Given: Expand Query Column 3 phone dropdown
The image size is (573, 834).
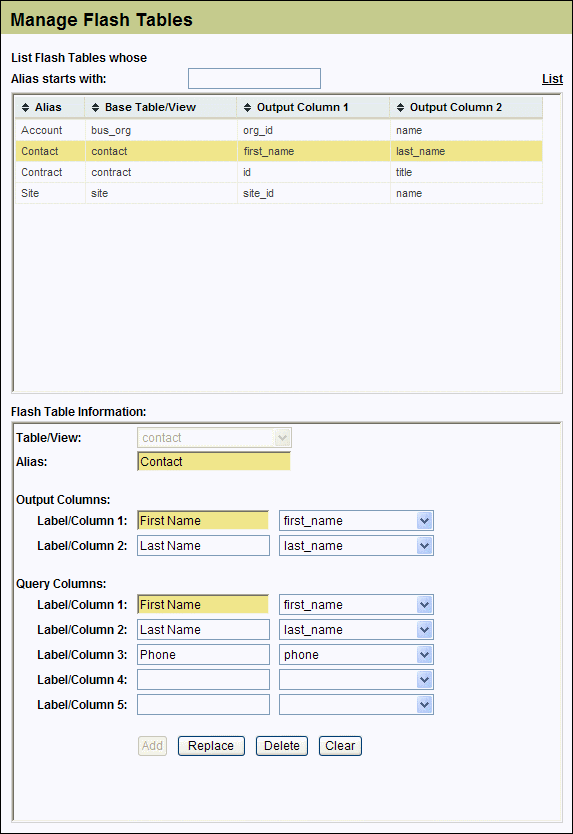Looking at the screenshot, I should tap(424, 655).
